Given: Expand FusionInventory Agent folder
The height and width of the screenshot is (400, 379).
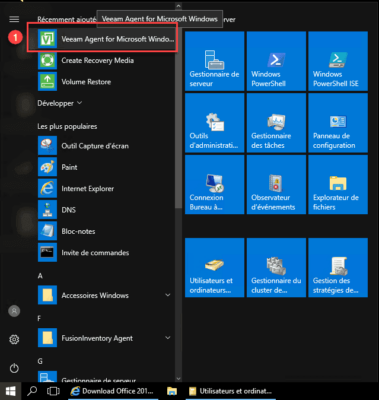Looking at the screenshot, I should click(x=106, y=338).
